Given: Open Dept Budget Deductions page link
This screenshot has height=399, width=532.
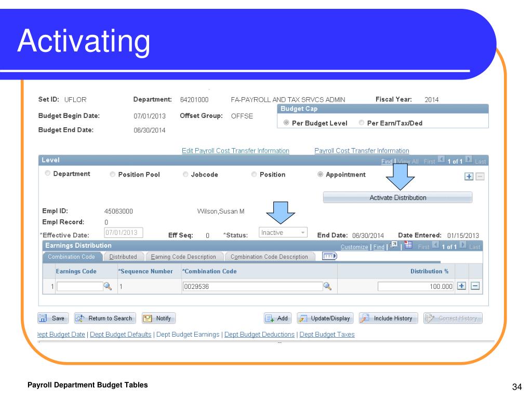Looking at the screenshot, I should (260, 335).
